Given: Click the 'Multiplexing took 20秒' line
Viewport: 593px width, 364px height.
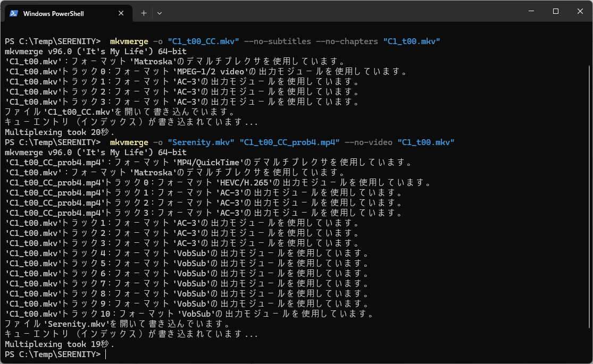Looking at the screenshot, I should point(60,132).
